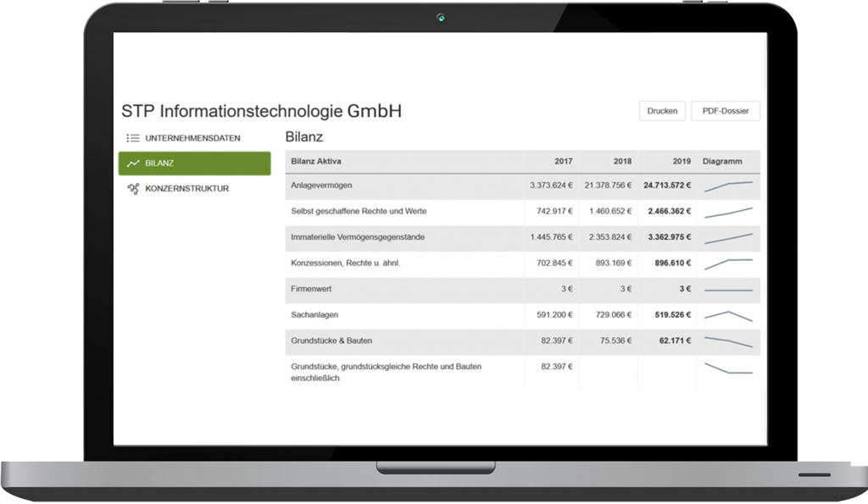The height and width of the screenshot is (504, 868).
Task: Click the 893.169 € value
Action: click(x=614, y=263)
